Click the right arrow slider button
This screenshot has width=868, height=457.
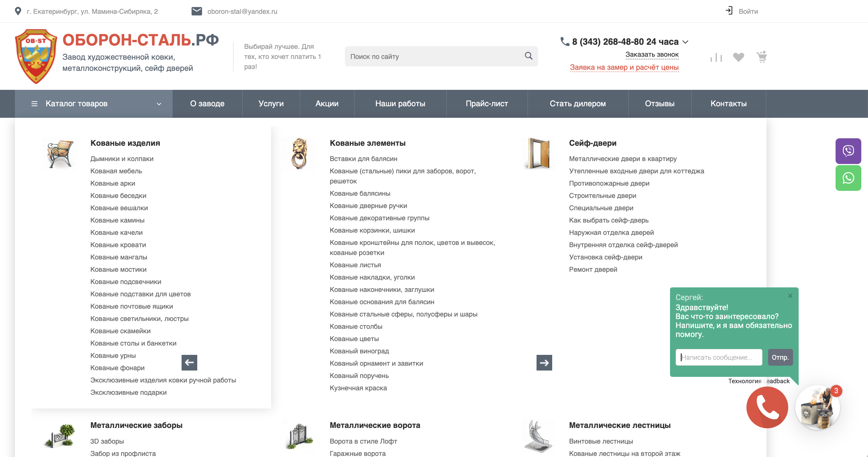click(x=544, y=363)
